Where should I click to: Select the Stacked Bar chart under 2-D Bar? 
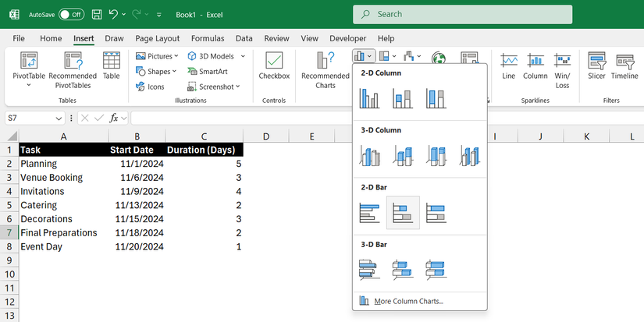(403, 212)
